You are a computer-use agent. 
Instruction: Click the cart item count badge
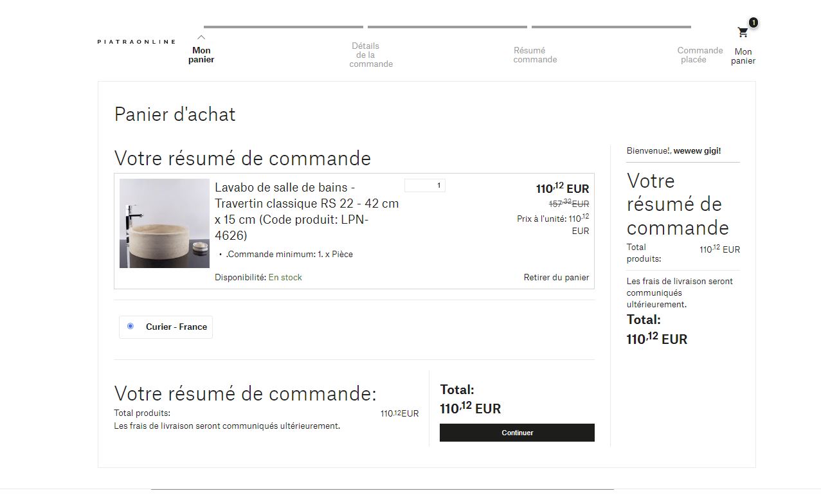click(x=753, y=22)
